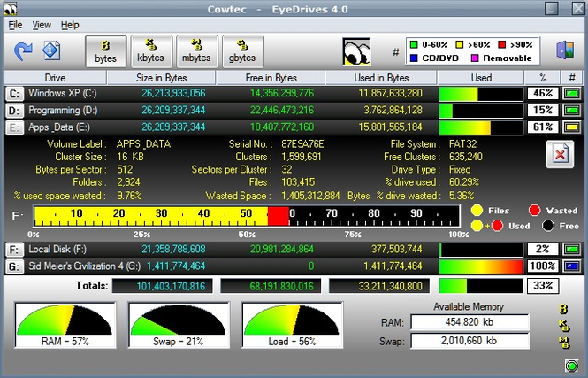Image resolution: width=588 pixels, height=378 pixels.
Task: Click the E: drive usage ruler bar
Action: pyautogui.click(x=247, y=215)
